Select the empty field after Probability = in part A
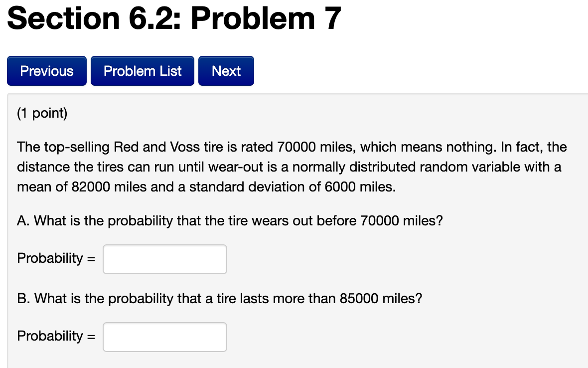Screen dimensions: 588x368 pos(164,259)
